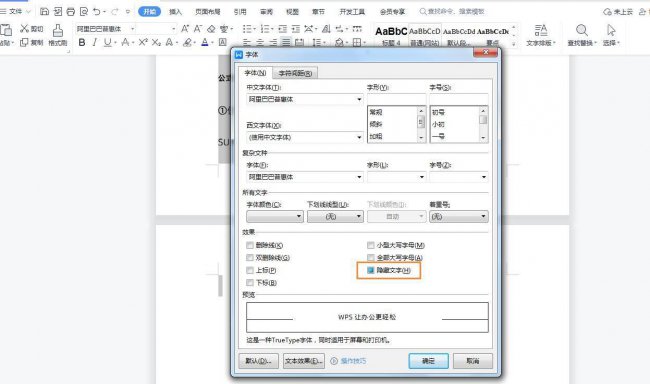Apply Subscript X₂ in ribbon

tap(156, 42)
